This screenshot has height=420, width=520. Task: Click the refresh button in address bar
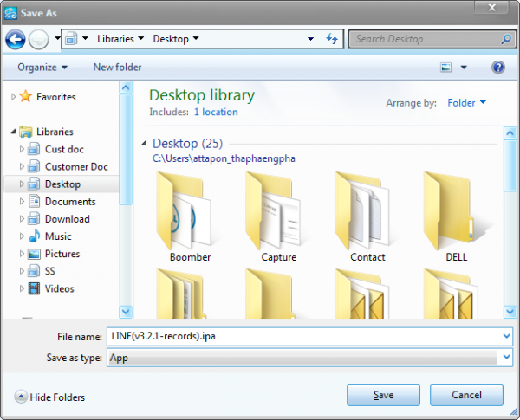click(331, 39)
